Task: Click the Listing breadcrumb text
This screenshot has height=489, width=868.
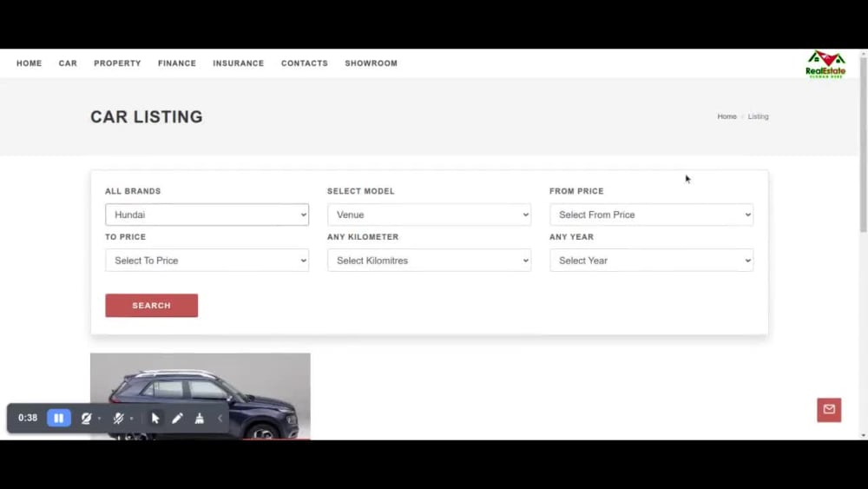Action: 759,116
